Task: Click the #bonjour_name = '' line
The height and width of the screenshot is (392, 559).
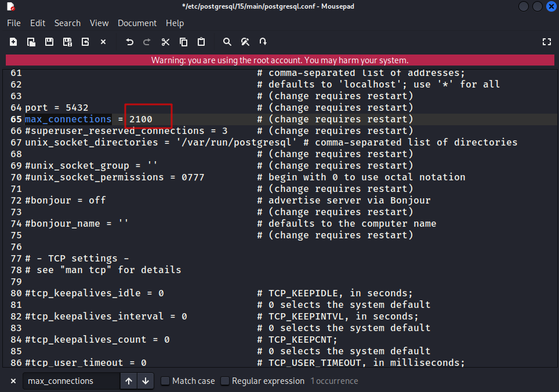Action: (77, 223)
